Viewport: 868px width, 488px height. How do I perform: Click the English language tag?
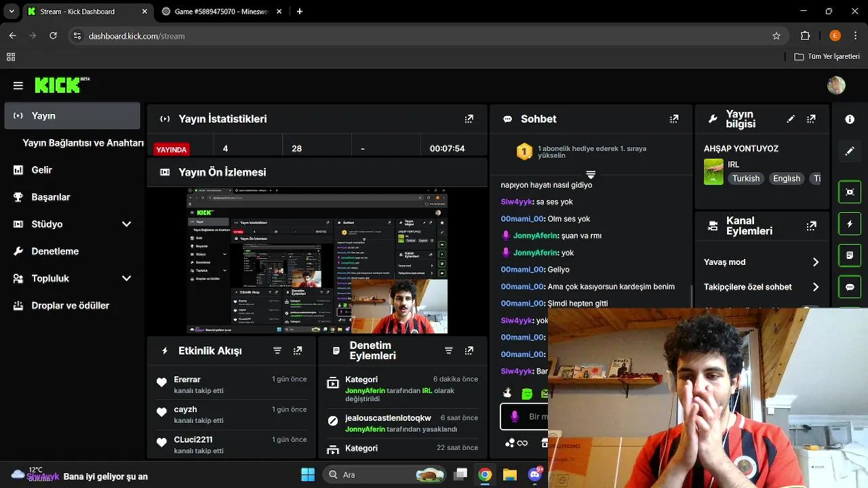click(787, 178)
